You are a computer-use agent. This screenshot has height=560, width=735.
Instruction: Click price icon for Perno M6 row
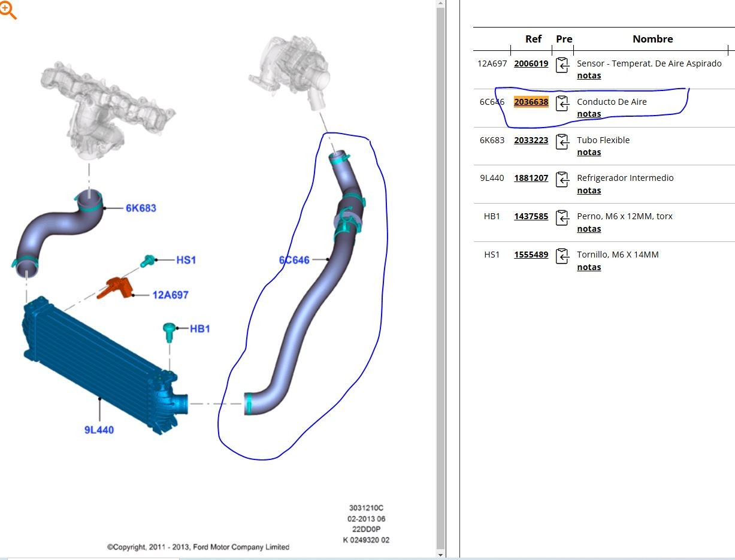tap(562, 217)
